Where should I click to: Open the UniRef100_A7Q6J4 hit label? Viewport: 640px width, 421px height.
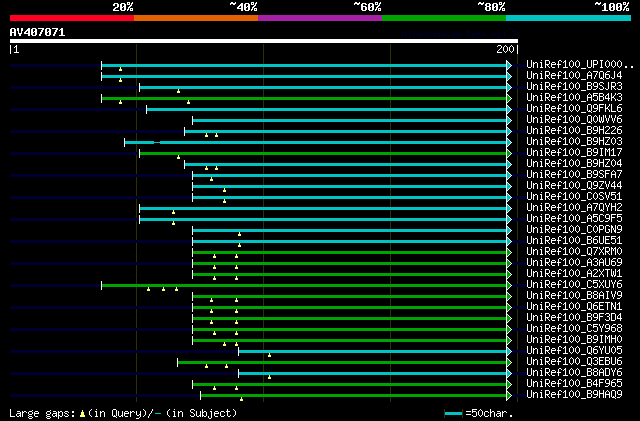[x=574, y=76]
